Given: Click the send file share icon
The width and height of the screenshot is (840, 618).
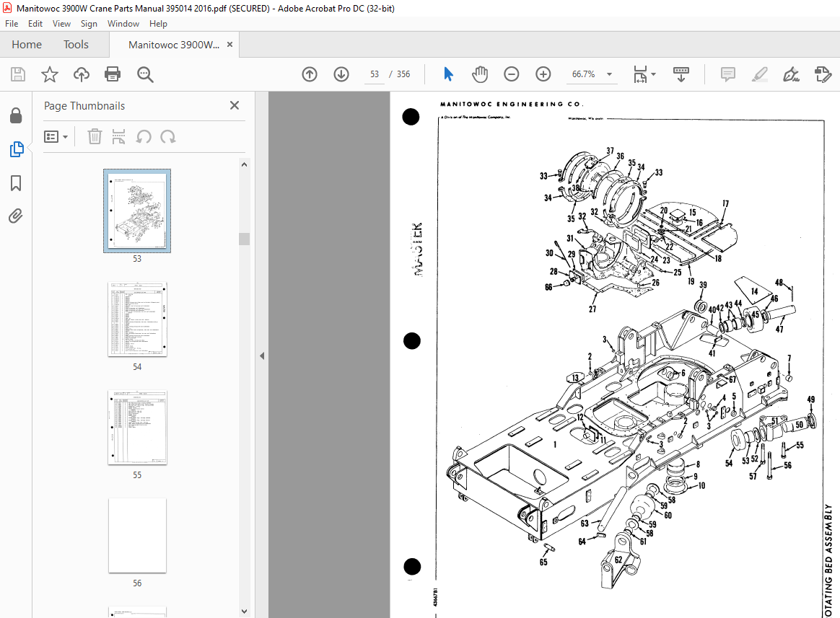Looking at the screenshot, I should pyautogui.click(x=823, y=74).
